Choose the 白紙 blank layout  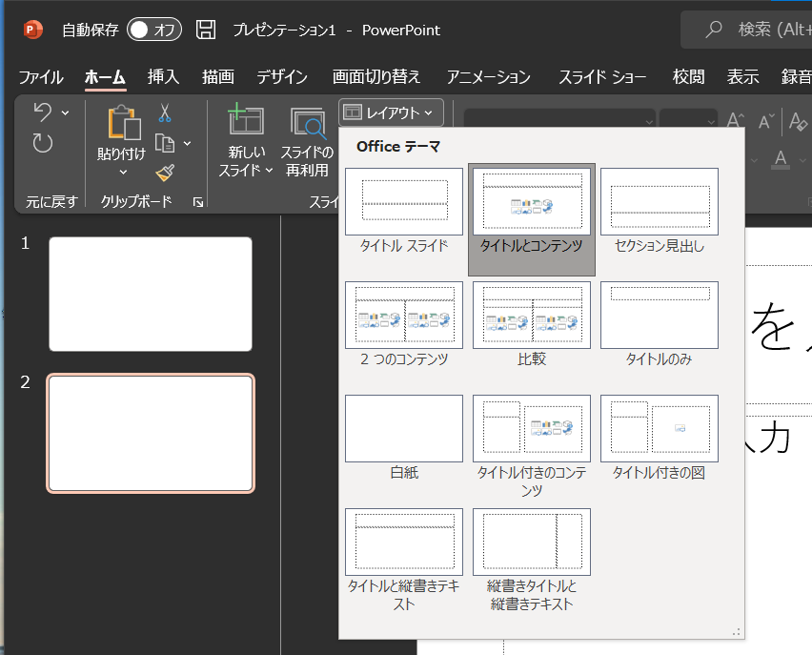tap(404, 439)
